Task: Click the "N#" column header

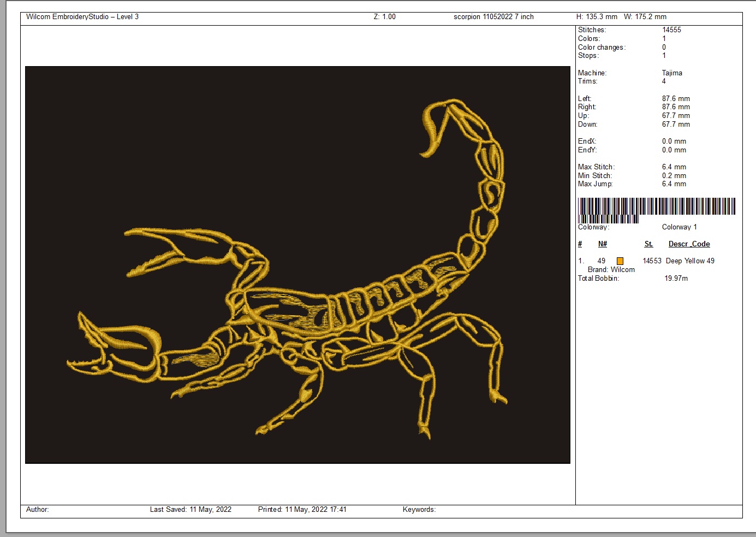Action: click(603, 244)
